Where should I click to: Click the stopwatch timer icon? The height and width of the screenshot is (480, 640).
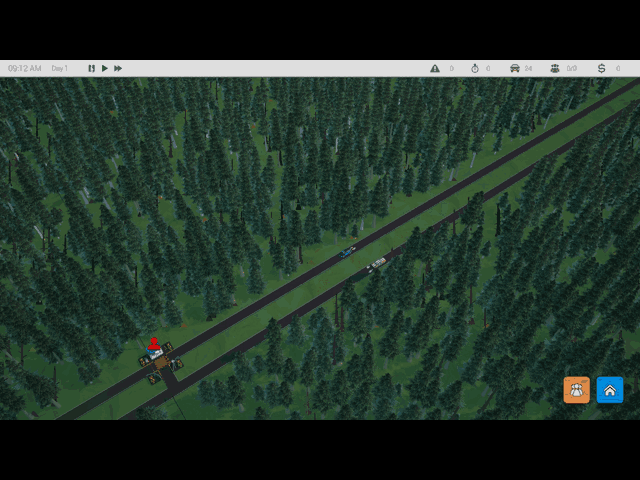(x=475, y=68)
